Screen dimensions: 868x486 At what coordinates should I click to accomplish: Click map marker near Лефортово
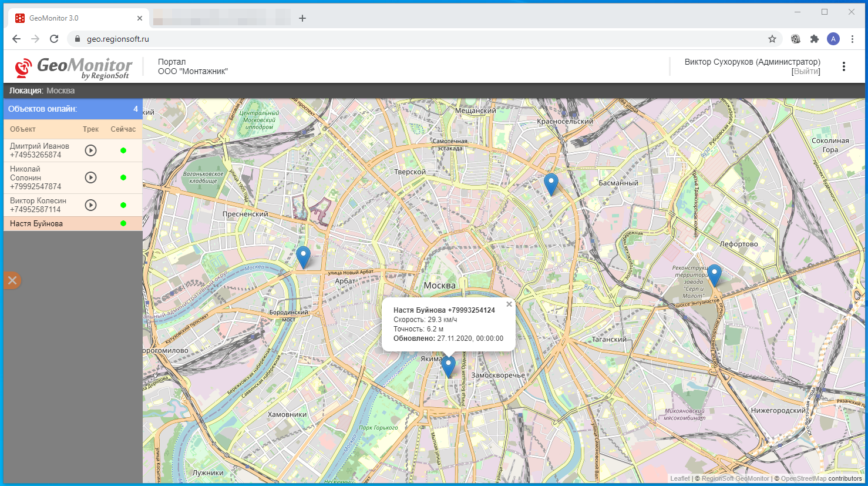(714, 274)
